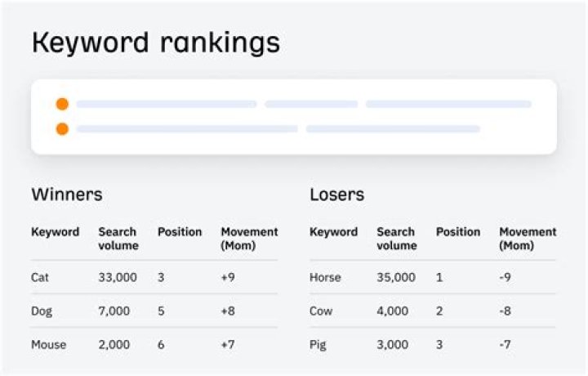Screen dimensions: 588x376
Task: Click the -9 movement value for Horse
Action: pos(506,277)
